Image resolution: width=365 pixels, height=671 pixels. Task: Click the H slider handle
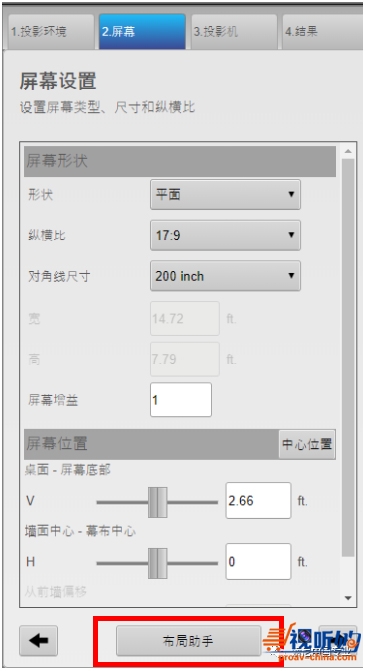click(157, 563)
